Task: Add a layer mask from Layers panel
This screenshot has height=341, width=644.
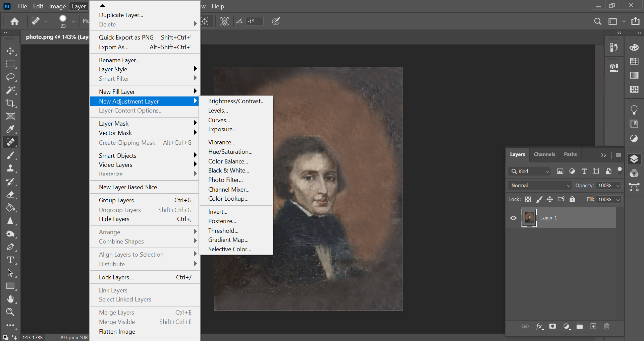Action: [552, 326]
